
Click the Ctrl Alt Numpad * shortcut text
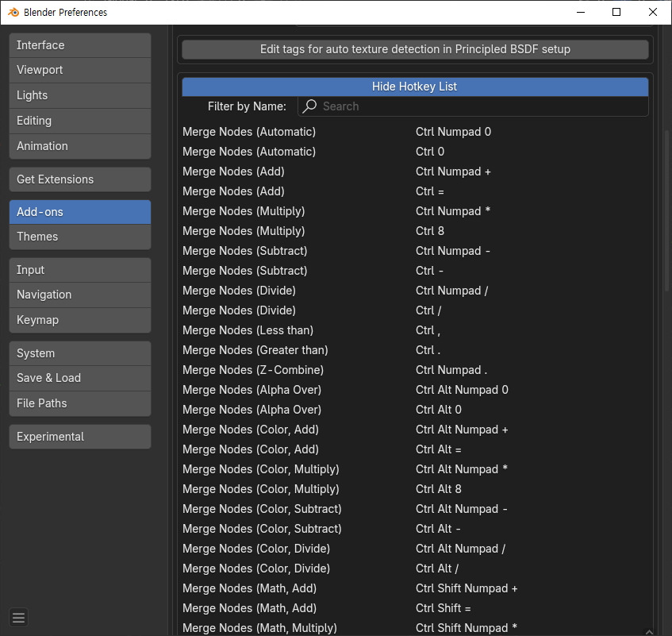click(x=462, y=469)
